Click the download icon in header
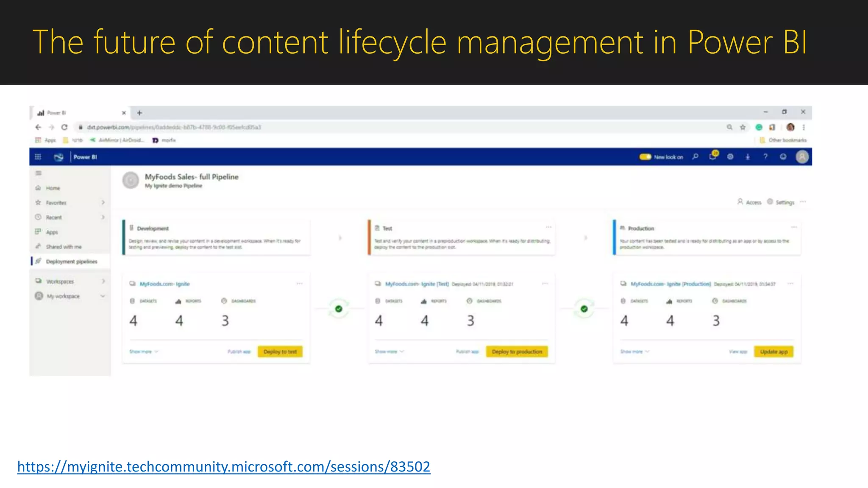Viewport: 868px width, 488px height. pyautogui.click(x=748, y=157)
